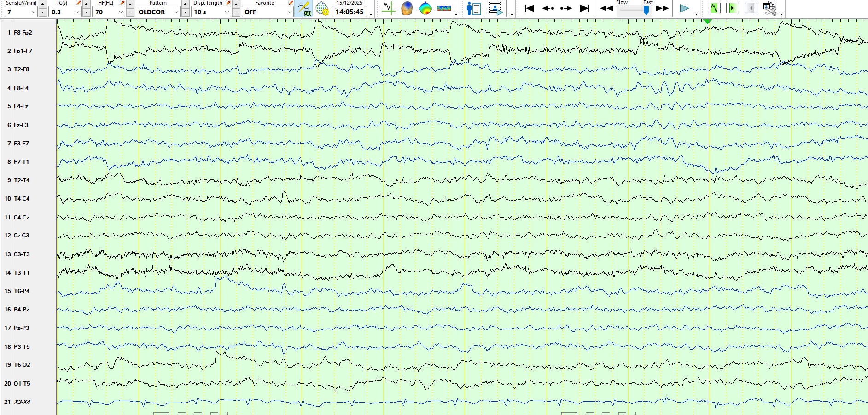
Task: Open the TC(s) dropdown showing 0.3
Action: tap(65, 12)
